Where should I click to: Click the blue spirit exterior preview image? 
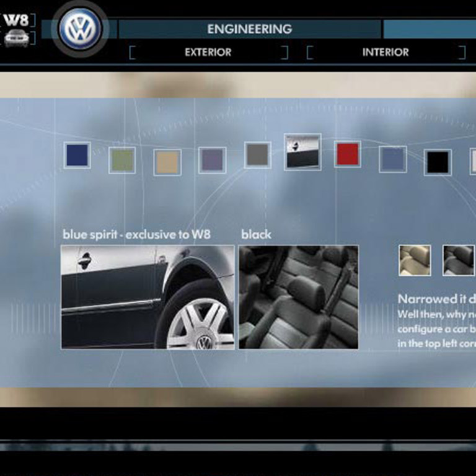(x=148, y=297)
